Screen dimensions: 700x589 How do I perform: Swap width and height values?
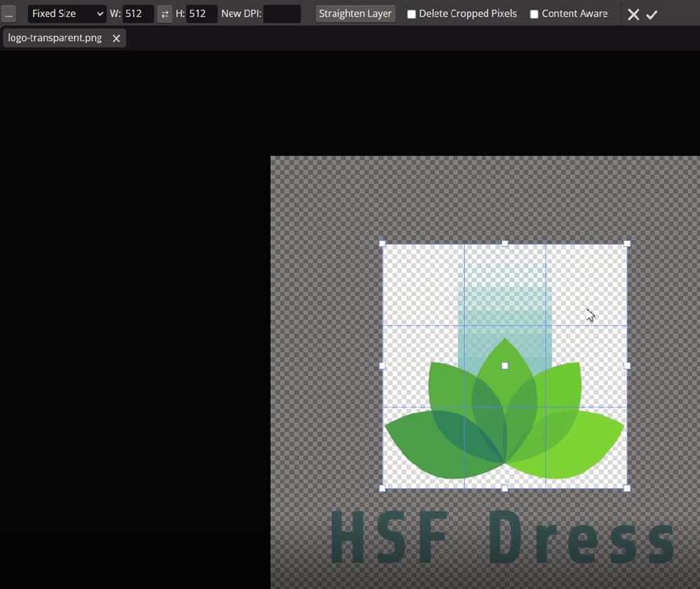tap(164, 14)
